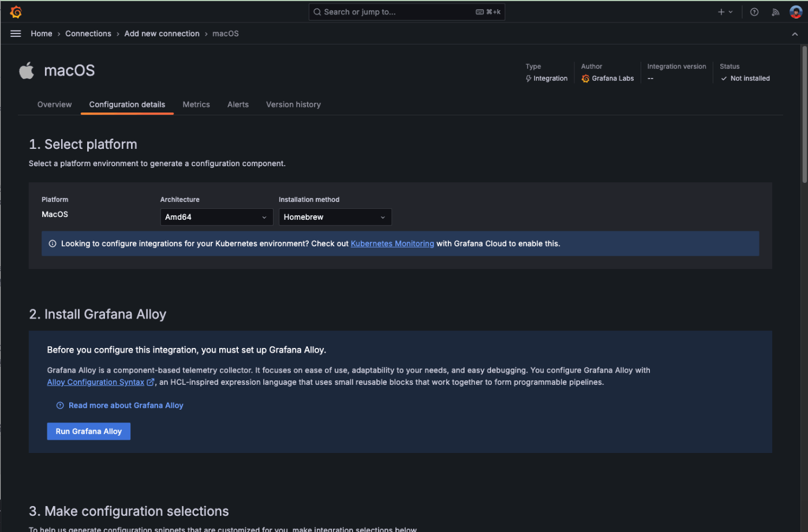This screenshot has width=808, height=532.
Task: Click the page vertical scrollbar
Action: [x=804, y=114]
